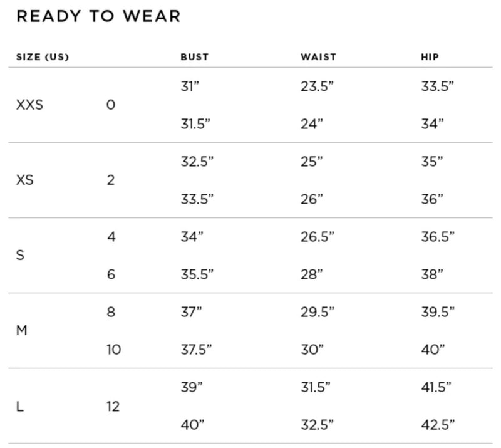The image size is (501, 448).
Task: Click US size number 8
Action: click(x=111, y=312)
